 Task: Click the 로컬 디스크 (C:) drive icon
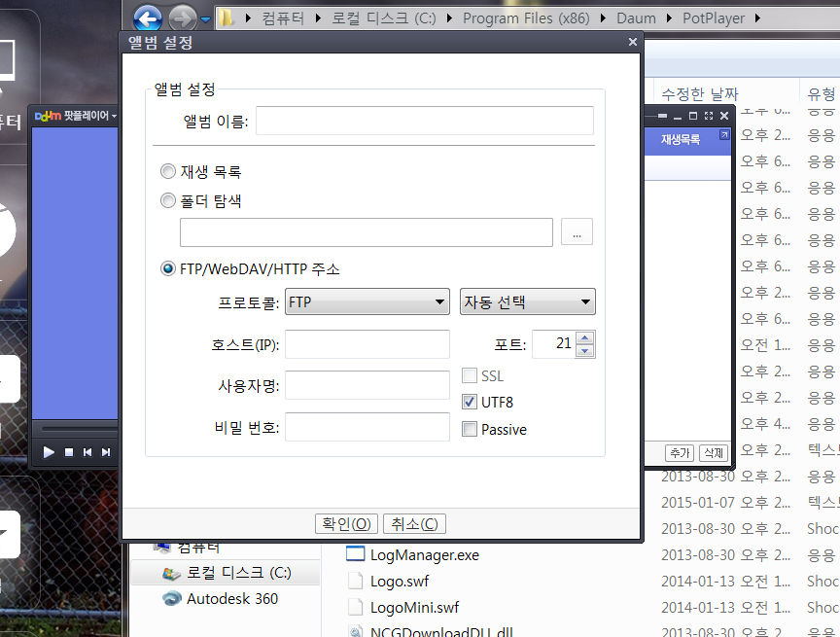coord(171,573)
